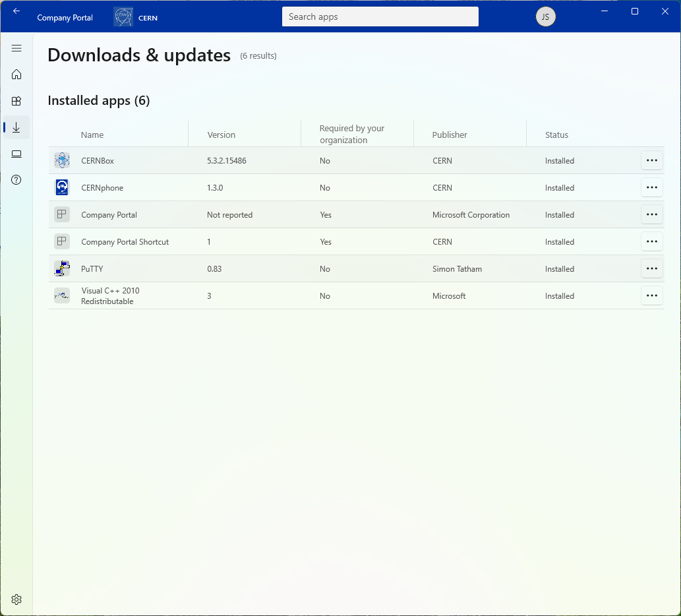Image resolution: width=681 pixels, height=616 pixels.
Task: Open the JS user account avatar
Action: click(545, 17)
